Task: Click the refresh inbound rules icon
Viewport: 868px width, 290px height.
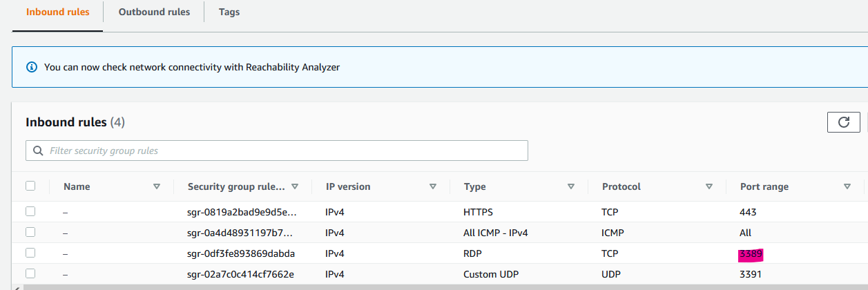Action: tap(843, 122)
